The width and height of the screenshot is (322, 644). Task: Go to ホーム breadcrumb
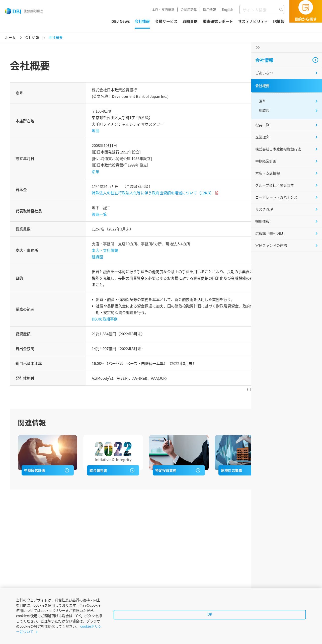[10, 38]
